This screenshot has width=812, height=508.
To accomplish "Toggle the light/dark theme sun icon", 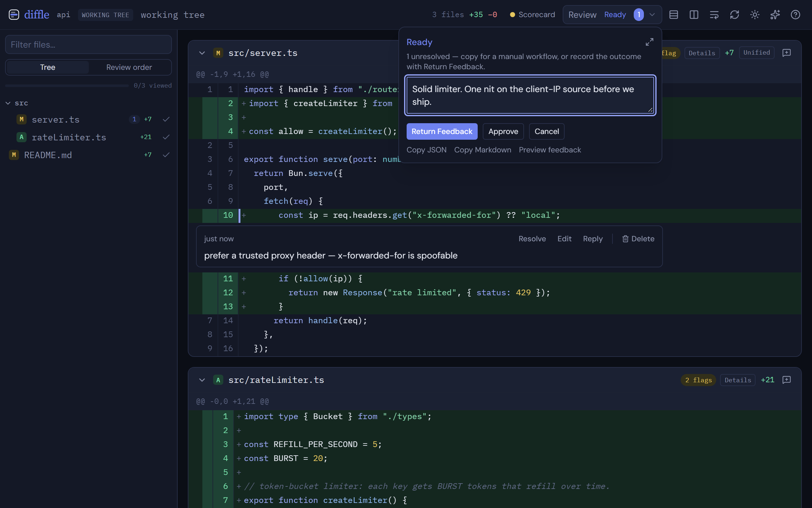I will click(x=755, y=15).
